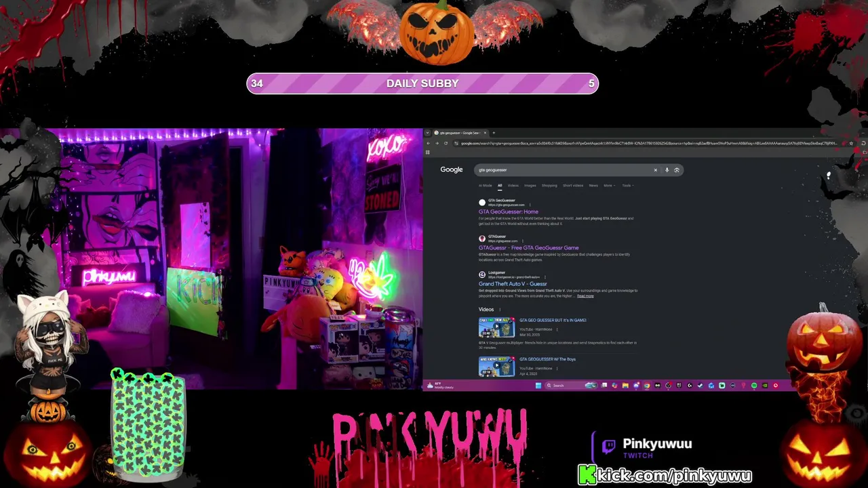
Task: Switch to the Images search tab
Action: coord(530,186)
